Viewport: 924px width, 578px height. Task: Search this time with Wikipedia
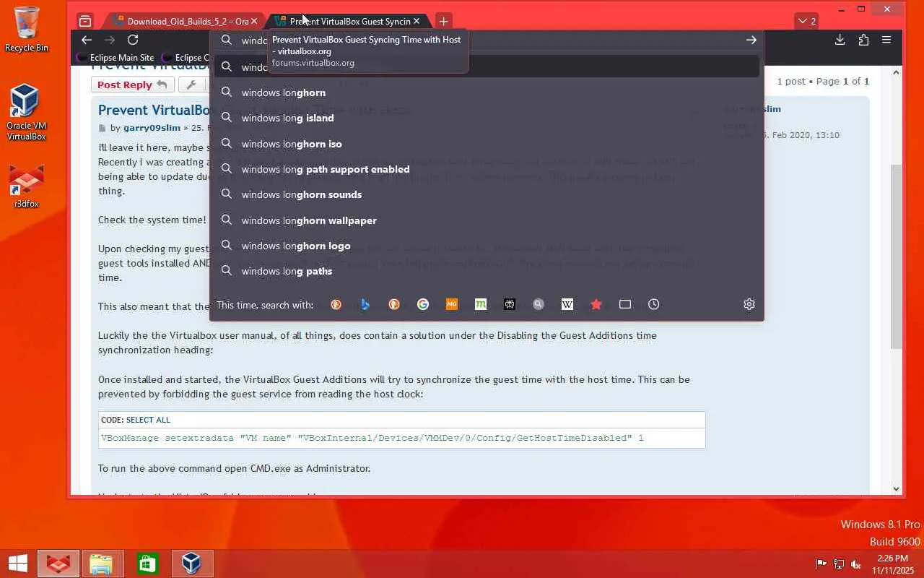[x=567, y=304]
